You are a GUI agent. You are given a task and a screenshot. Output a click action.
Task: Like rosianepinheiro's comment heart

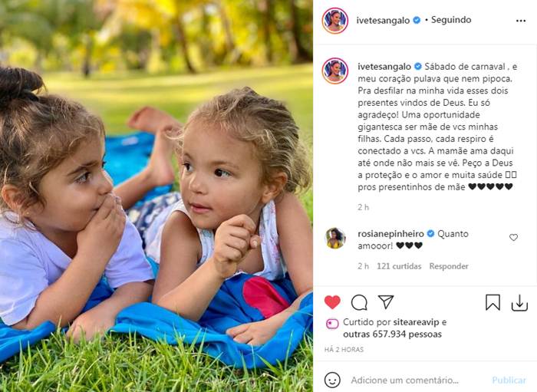513,237
